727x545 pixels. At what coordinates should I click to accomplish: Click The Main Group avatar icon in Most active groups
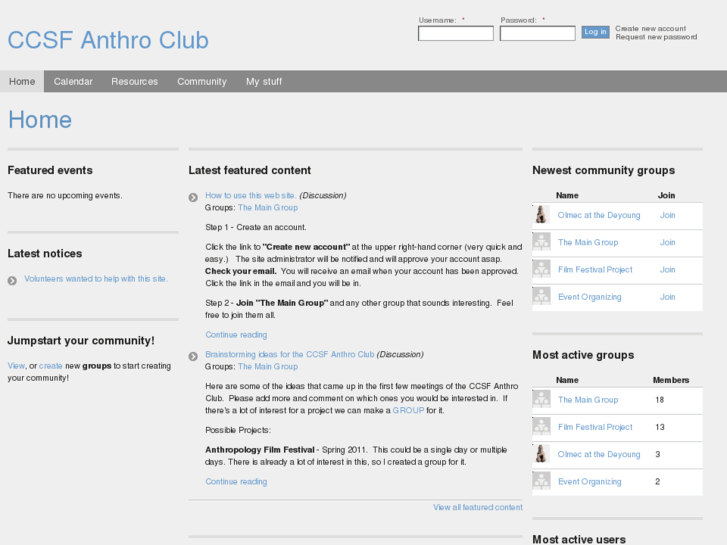coord(541,399)
